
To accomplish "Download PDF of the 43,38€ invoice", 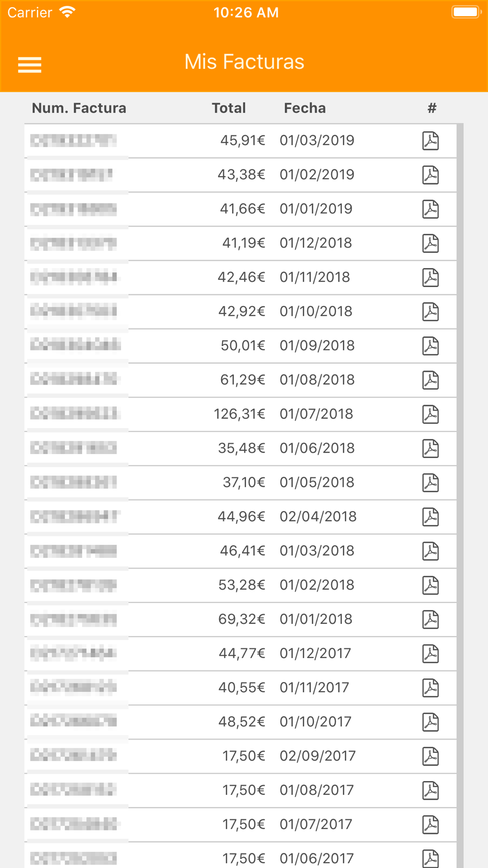I will pos(430,175).
